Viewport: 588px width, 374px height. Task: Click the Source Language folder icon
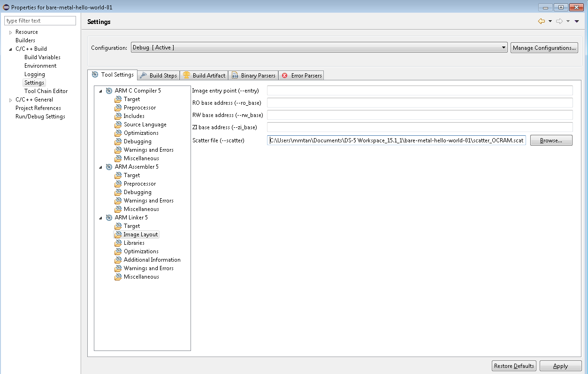pos(118,125)
